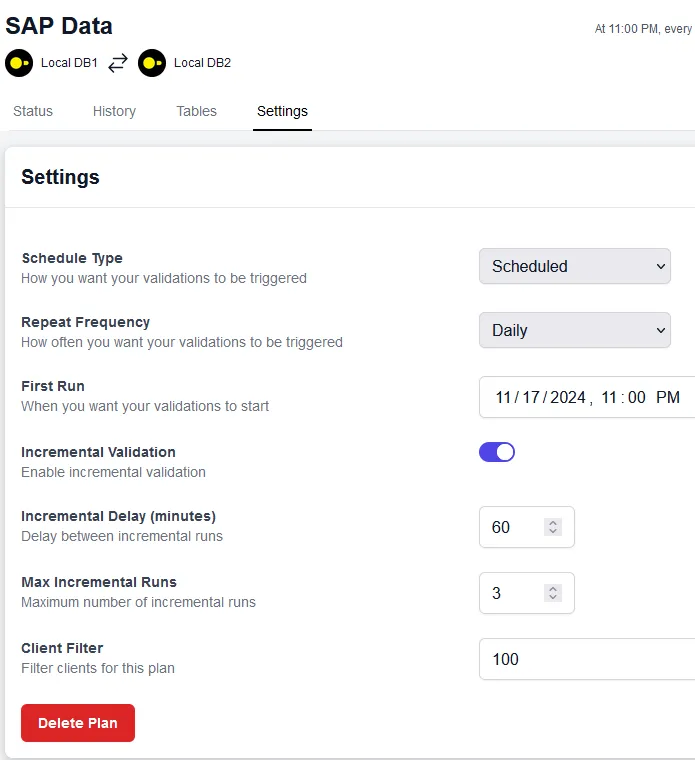
Task: Focus the Max Incremental Runs number field
Action: pyautogui.click(x=512, y=593)
